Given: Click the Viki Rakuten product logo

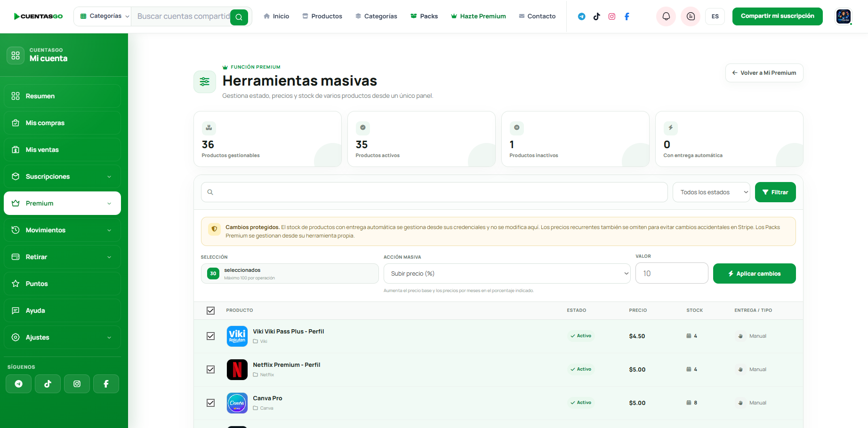Looking at the screenshot, I should pos(237,336).
